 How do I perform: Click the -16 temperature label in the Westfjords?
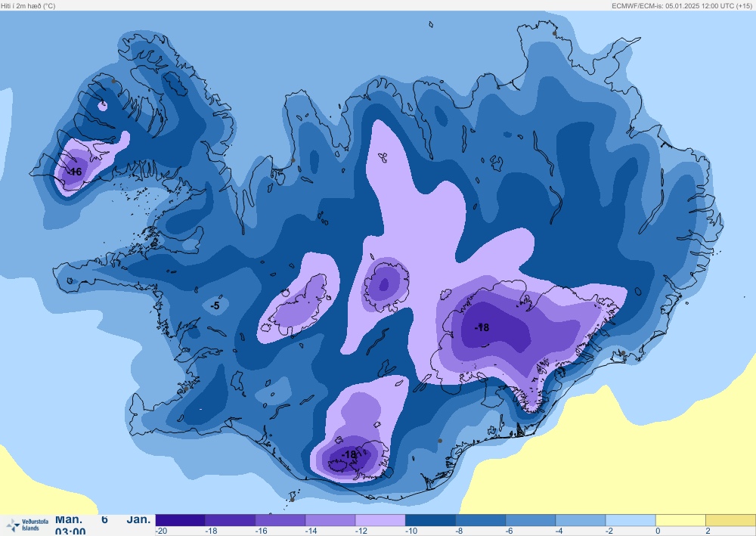coord(75,172)
